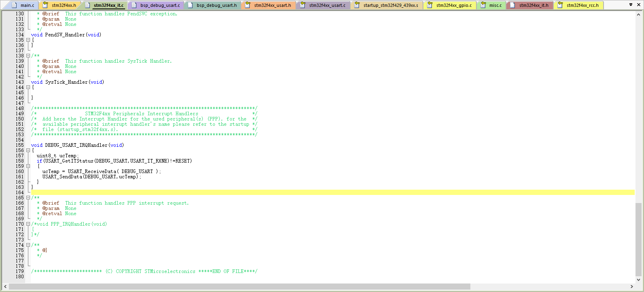Open the misc.c tab

pyautogui.click(x=491, y=5)
